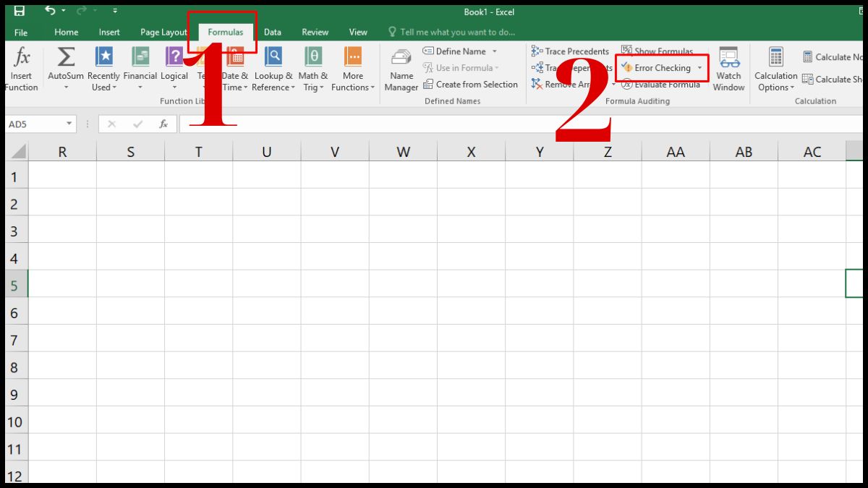The width and height of the screenshot is (868, 488).
Task: Click the Undo button
Action: click(50, 11)
